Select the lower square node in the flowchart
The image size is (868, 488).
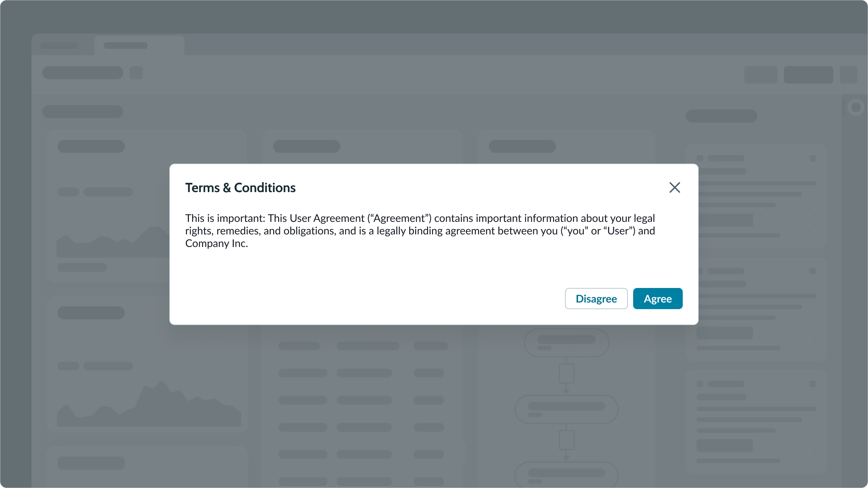click(x=566, y=440)
